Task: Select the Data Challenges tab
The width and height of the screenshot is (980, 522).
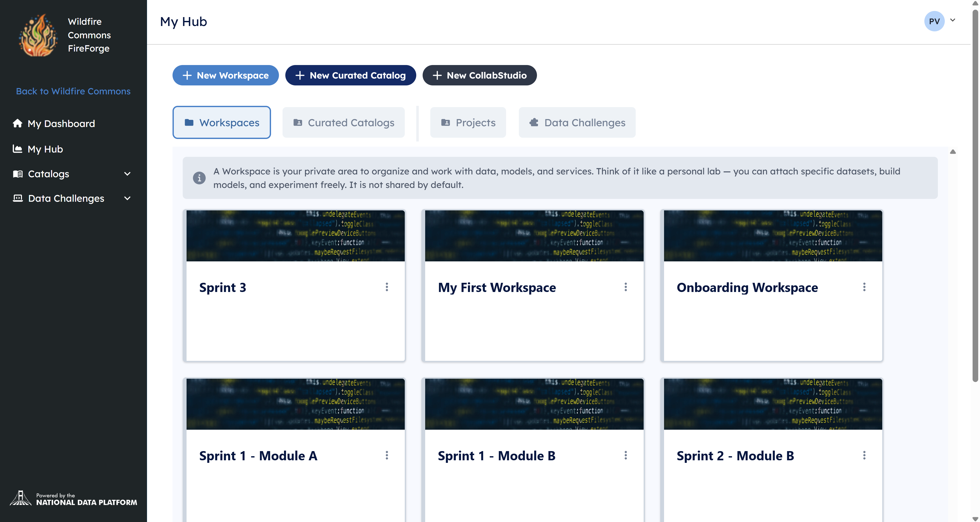Action: [x=577, y=122]
